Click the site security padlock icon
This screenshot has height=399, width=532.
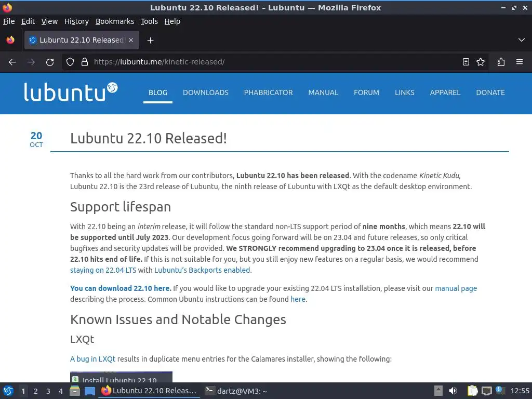point(85,62)
